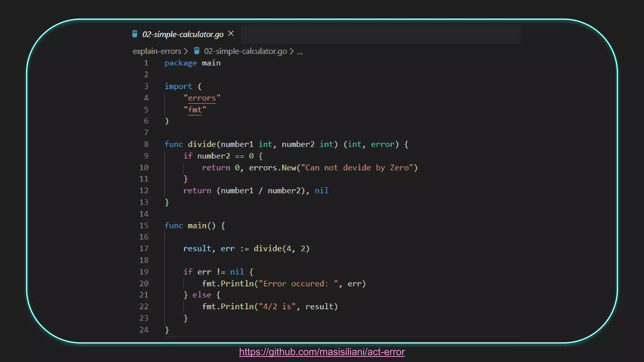The height and width of the screenshot is (362, 644).
Task: Click the "errors" import link
Action: pos(202,98)
